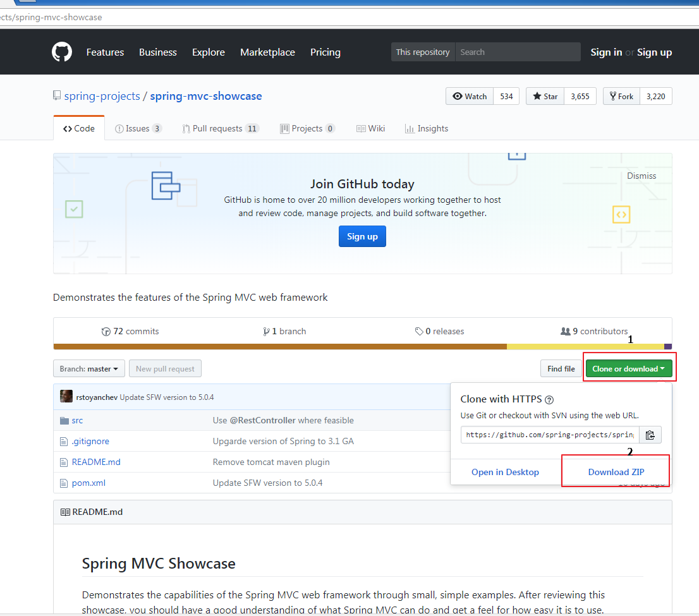Open the spring-mvc-showcase repository link

point(206,96)
